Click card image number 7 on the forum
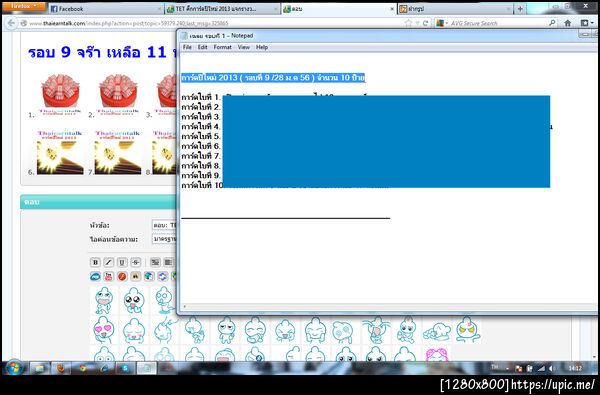 [x=118, y=153]
